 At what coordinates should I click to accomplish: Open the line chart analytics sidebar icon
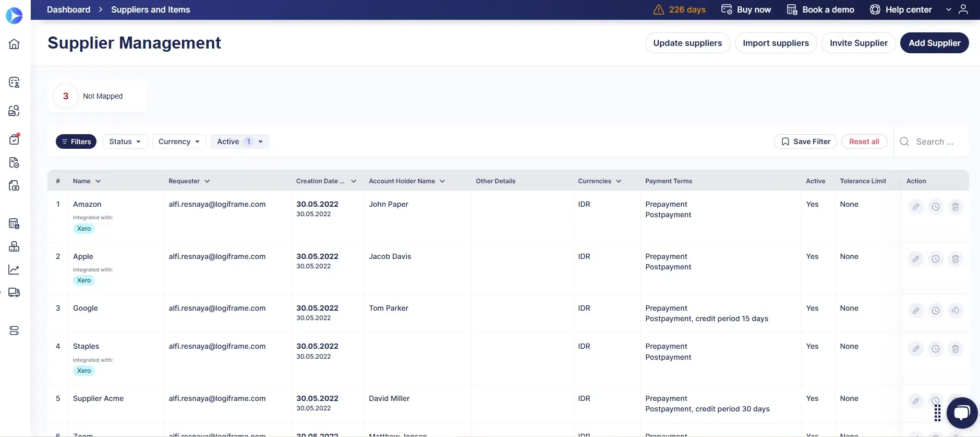(14, 269)
